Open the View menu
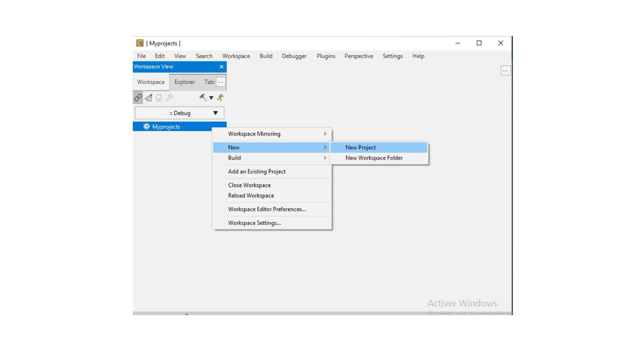The width and height of the screenshot is (644, 362). coord(180,56)
